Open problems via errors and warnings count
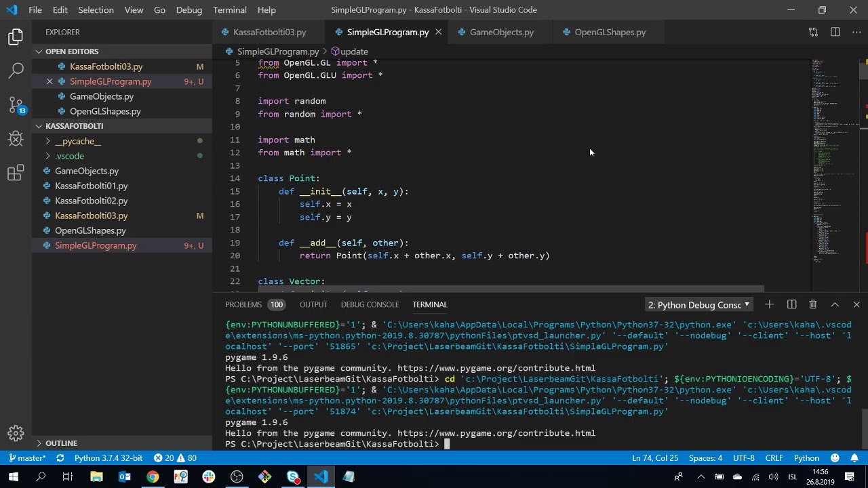 click(175, 458)
